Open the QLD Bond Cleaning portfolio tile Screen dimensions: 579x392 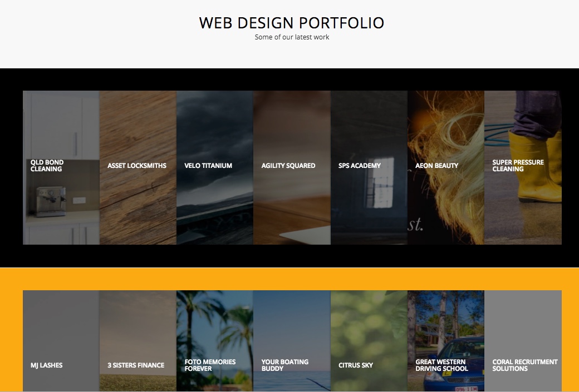click(61, 167)
